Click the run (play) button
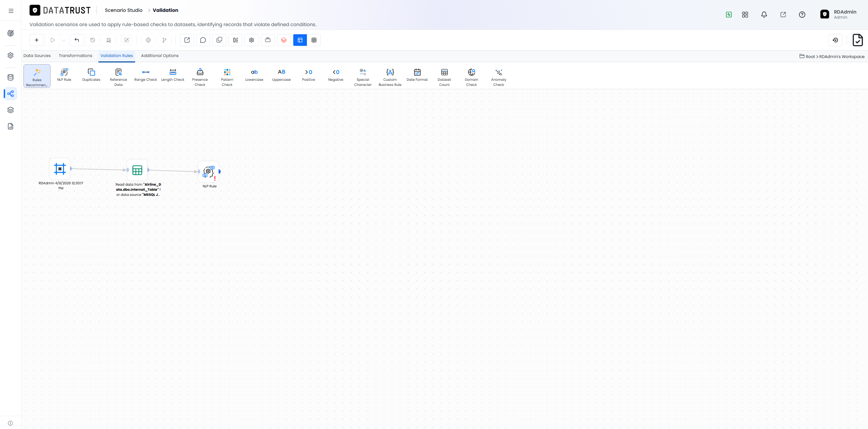 pyautogui.click(x=53, y=40)
